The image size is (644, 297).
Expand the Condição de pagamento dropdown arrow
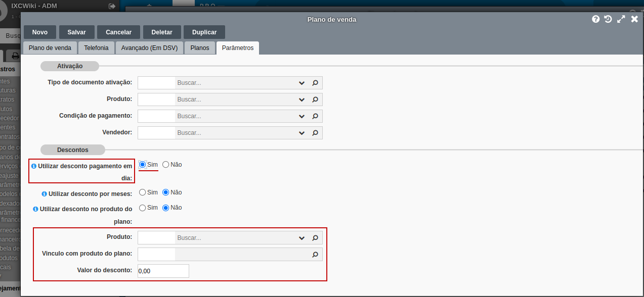(302, 116)
